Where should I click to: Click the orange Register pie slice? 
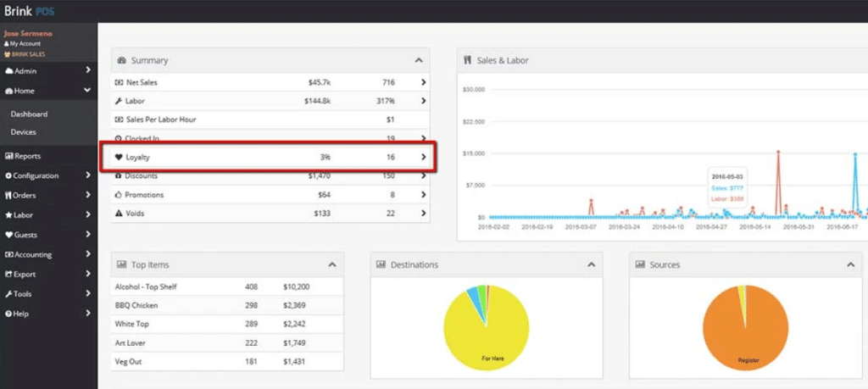click(x=746, y=335)
